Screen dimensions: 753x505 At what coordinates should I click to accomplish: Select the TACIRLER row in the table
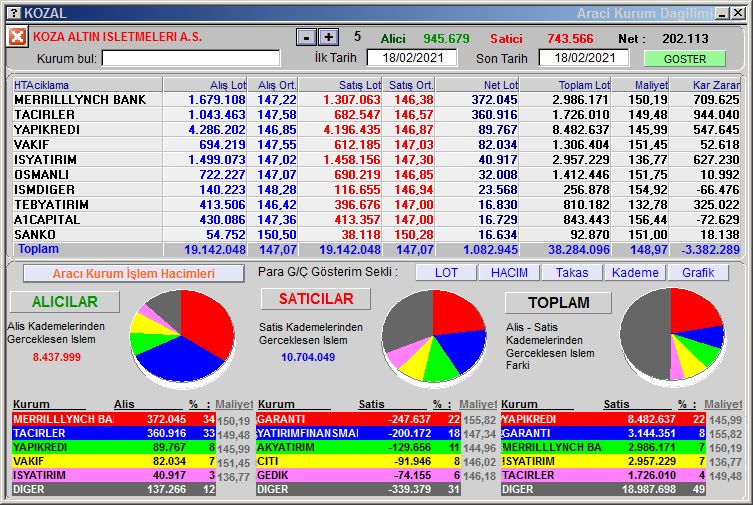pos(376,115)
